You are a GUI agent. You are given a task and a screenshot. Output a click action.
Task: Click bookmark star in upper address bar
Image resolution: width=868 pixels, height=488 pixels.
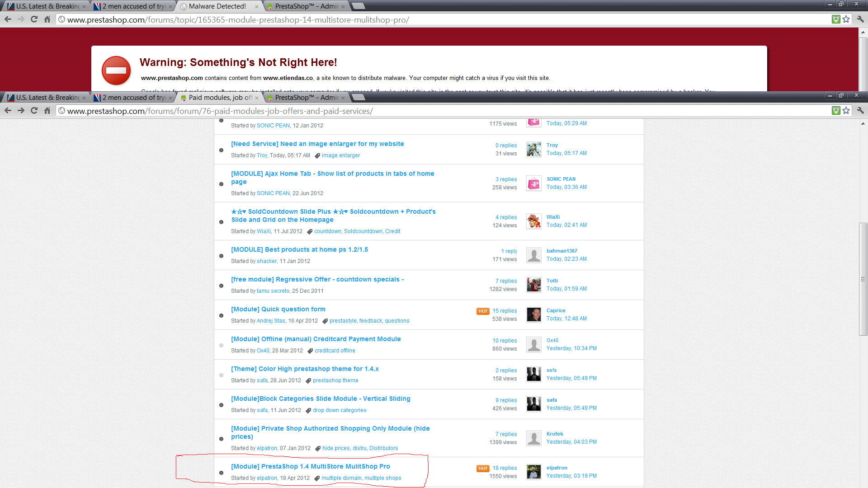pyautogui.click(x=846, y=19)
